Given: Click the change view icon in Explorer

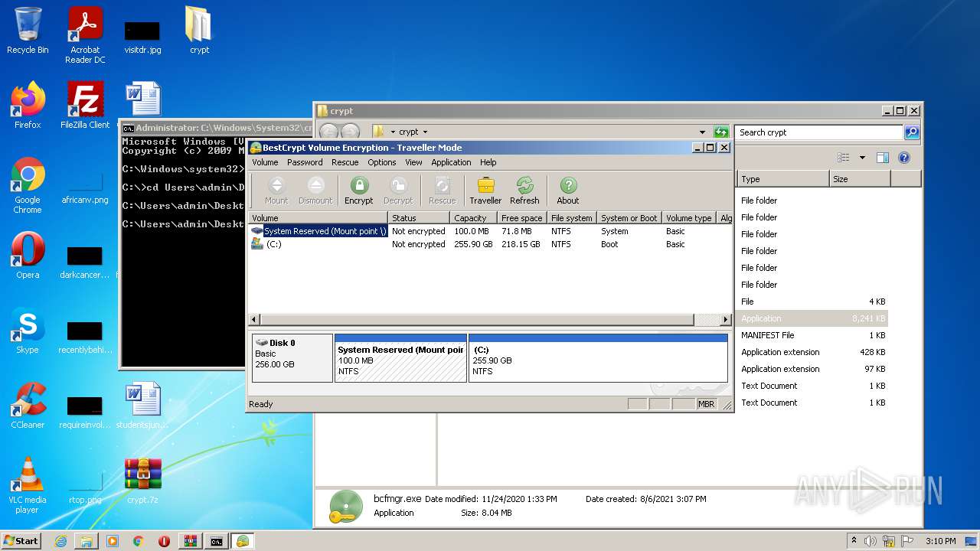Looking at the screenshot, I should point(844,158).
